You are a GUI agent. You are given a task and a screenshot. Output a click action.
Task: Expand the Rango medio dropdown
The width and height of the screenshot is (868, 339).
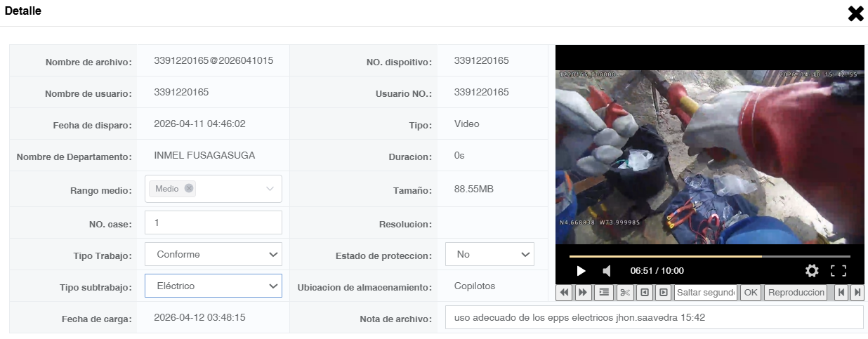click(270, 189)
